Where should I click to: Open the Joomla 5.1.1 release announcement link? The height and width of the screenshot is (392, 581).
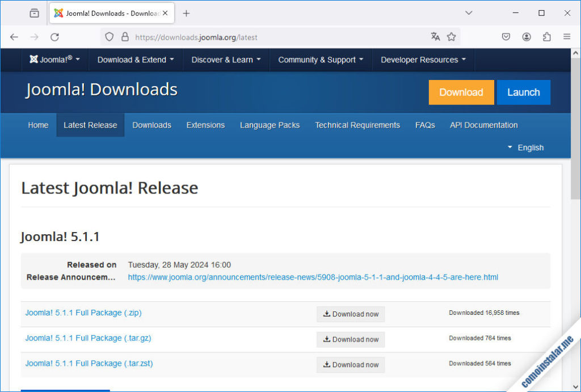point(313,277)
